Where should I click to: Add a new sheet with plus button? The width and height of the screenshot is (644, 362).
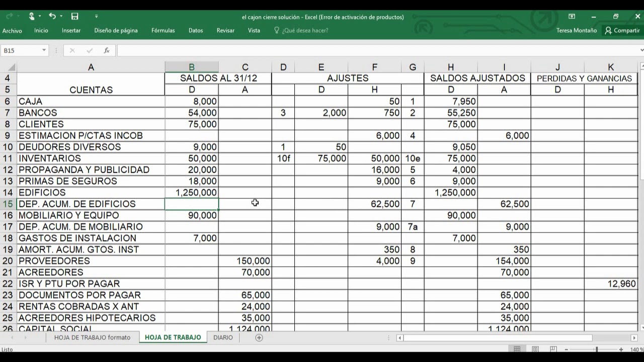coord(259,338)
